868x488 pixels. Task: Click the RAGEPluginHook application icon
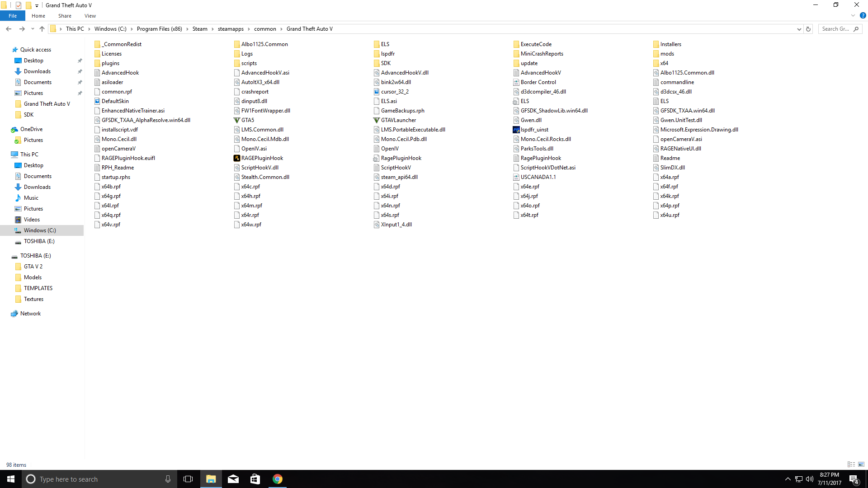(x=236, y=158)
